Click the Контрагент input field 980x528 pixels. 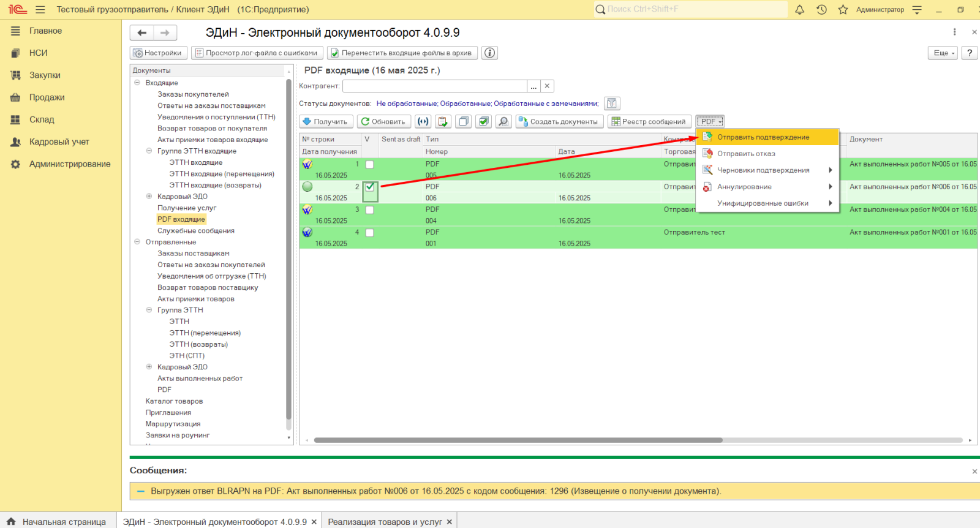point(435,86)
